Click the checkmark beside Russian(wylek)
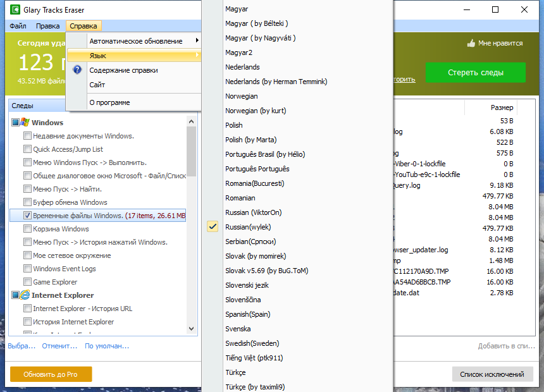The height and width of the screenshot is (392, 544). [x=213, y=226]
